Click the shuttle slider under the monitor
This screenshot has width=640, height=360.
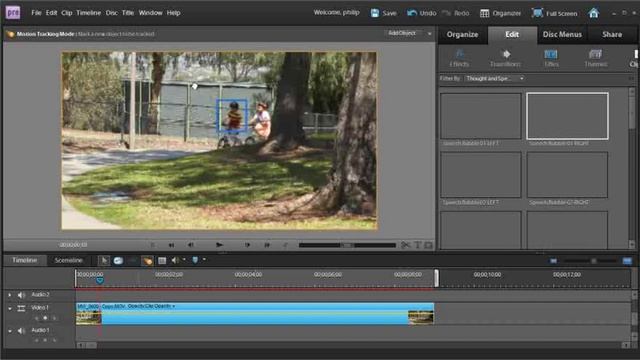pos(347,245)
